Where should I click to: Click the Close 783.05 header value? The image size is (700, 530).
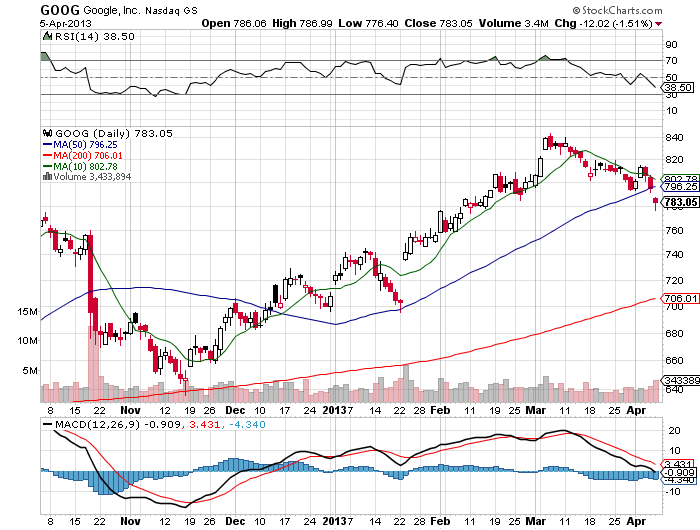(x=438, y=23)
